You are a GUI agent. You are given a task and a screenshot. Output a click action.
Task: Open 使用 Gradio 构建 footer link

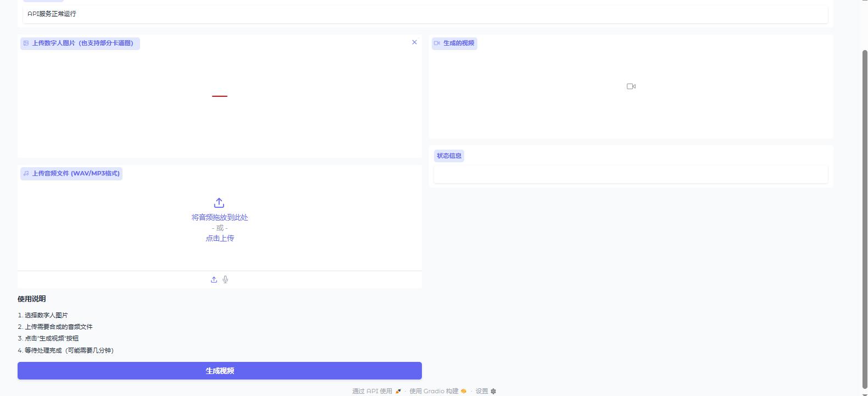[438, 391]
